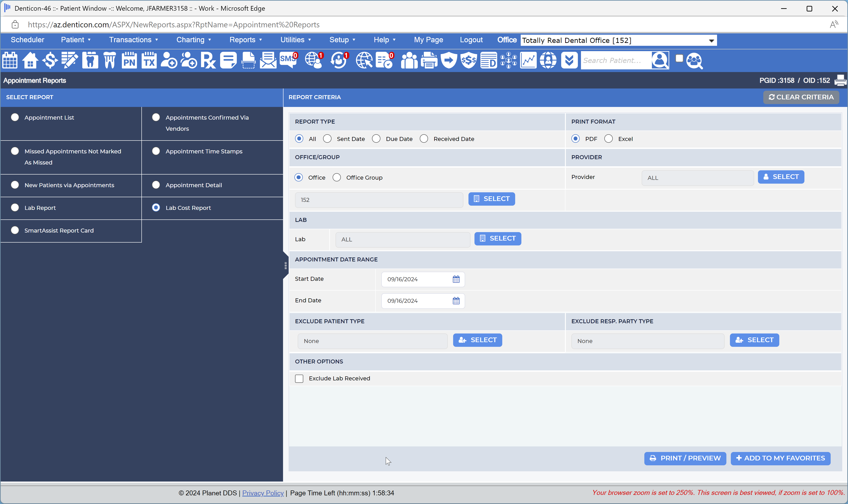Click the patient refresh sync icon
Viewport: 848px width, 504px height.
coord(339,60)
